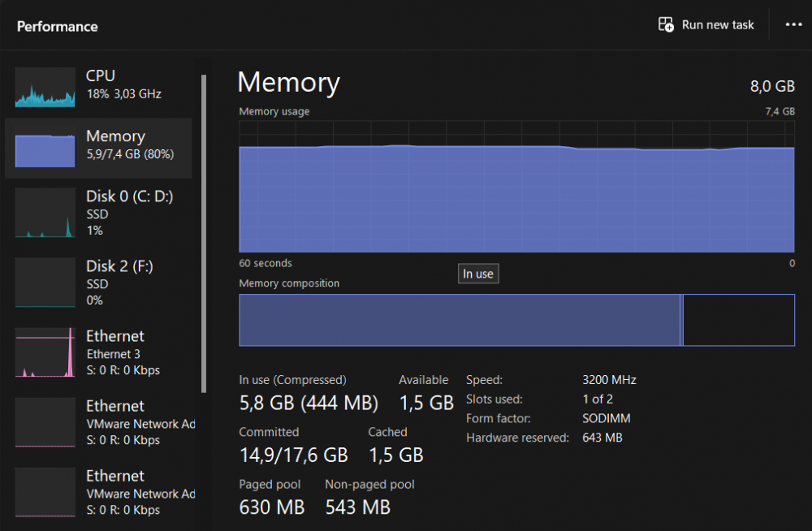Screen dimensions: 812x531
Task: Click the 60 seconds axis label
Action: (266, 263)
